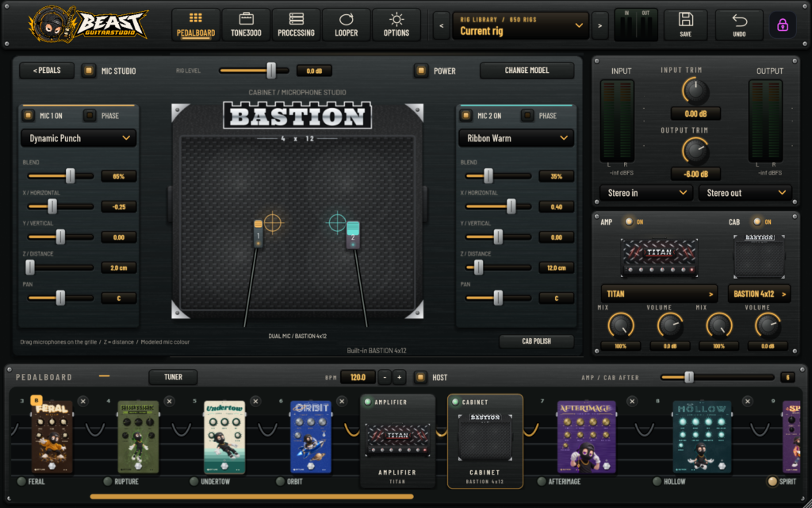Select the Feral pedal
The image size is (812, 508).
(52, 437)
